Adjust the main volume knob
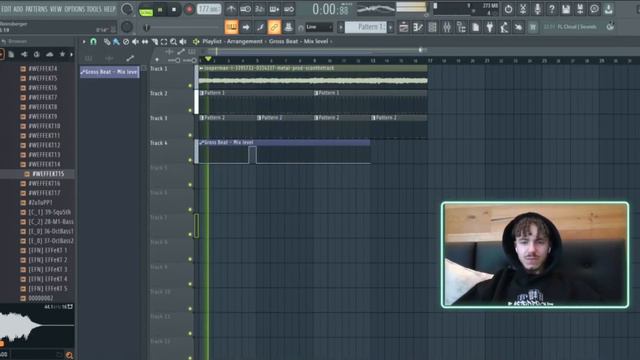Screen dimensions: 640x360 (x=127, y=9)
